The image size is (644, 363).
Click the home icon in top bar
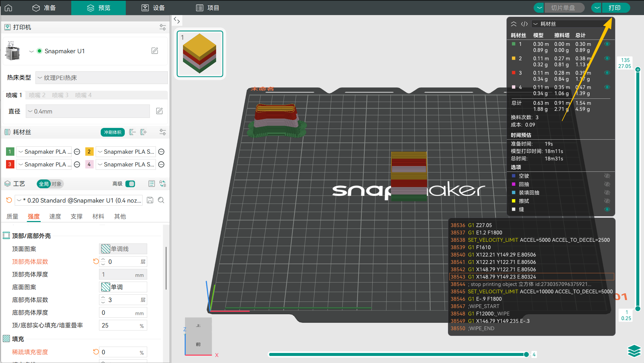[8, 8]
